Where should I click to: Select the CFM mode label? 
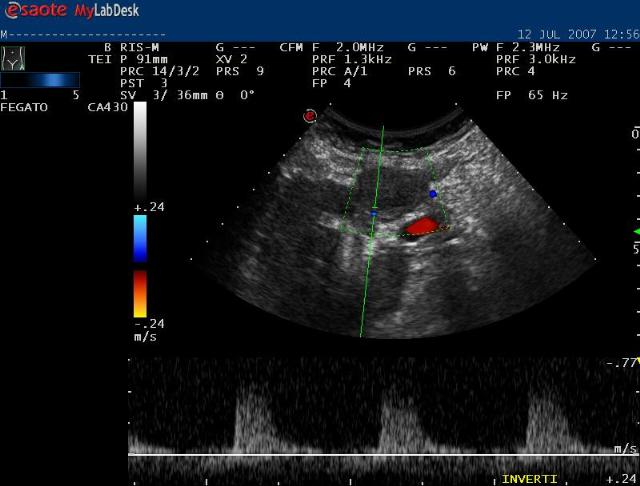tap(290, 47)
